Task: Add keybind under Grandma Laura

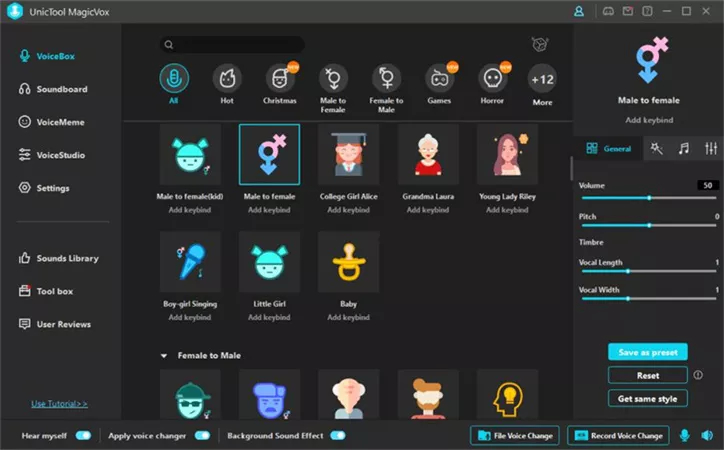Action: tap(428, 210)
